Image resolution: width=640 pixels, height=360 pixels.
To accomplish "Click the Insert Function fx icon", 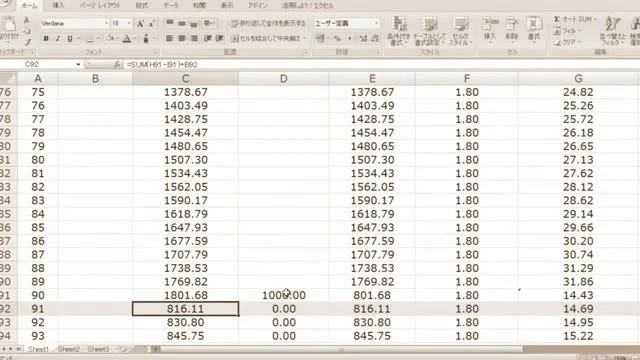I will [117, 64].
